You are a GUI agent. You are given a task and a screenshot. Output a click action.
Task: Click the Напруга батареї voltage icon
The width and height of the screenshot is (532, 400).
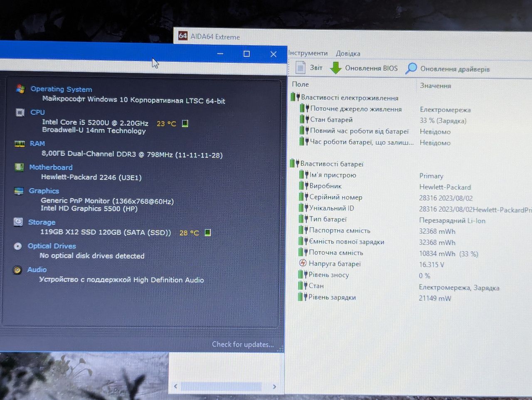tap(303, 263)
